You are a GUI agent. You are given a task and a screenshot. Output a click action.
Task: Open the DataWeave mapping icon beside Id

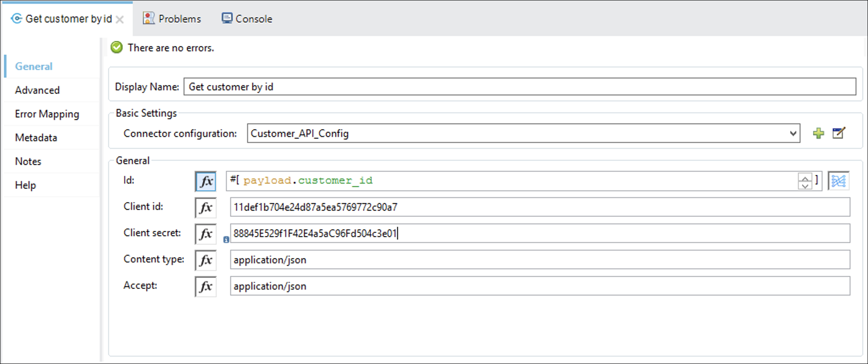click(x=838, y=181)
